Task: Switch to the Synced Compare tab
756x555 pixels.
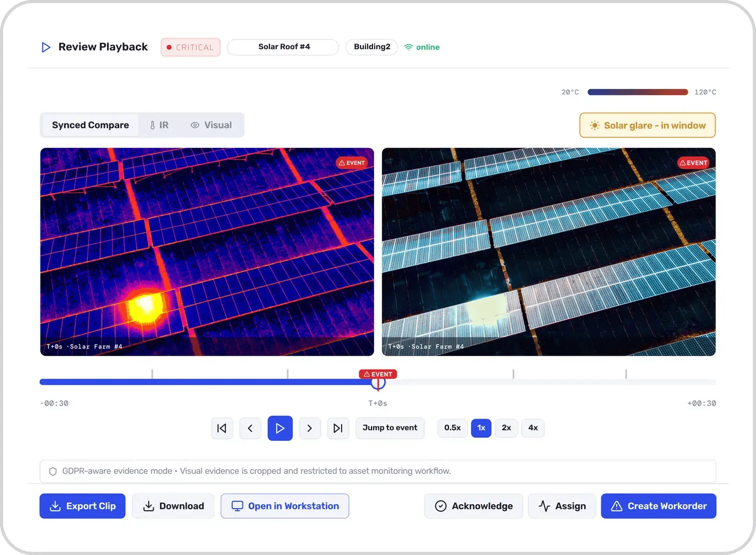Action: pos(90,125)
